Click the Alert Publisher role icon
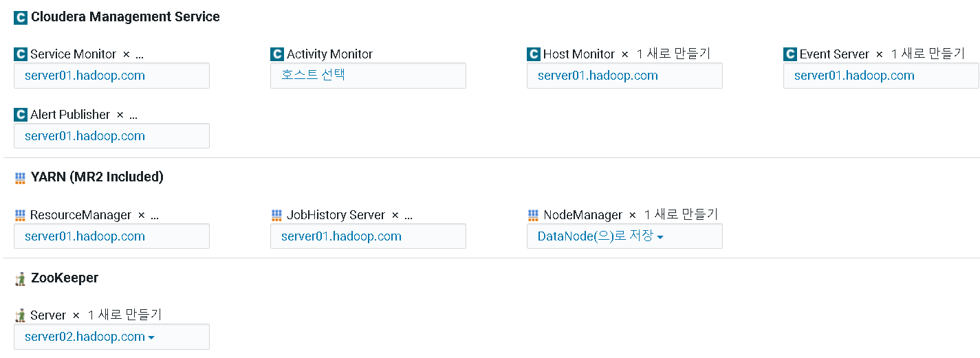The image size is (980, 358). pos(21,115)
